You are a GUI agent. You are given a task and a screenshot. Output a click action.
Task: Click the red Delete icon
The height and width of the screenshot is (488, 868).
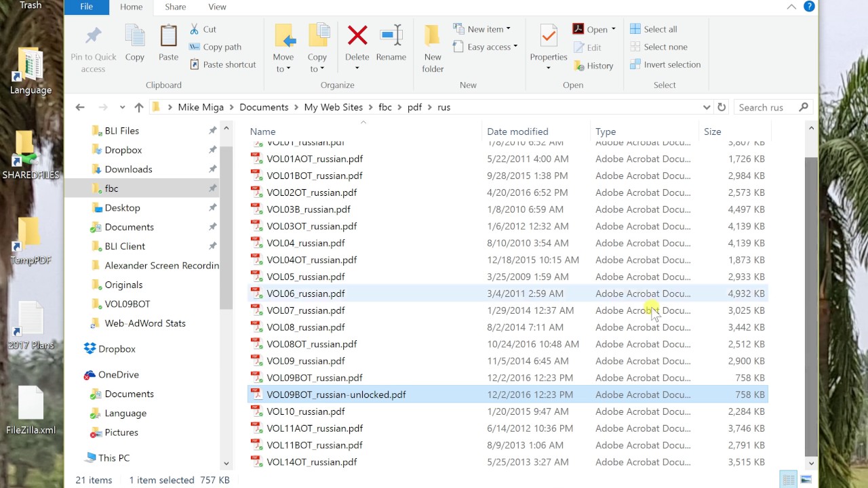(357, 35)
